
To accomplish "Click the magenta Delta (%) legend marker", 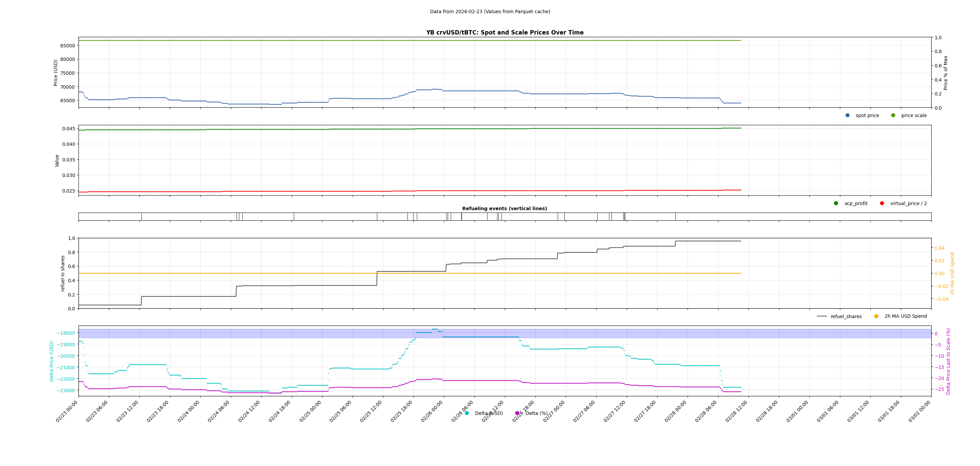I will coord(517,413).
